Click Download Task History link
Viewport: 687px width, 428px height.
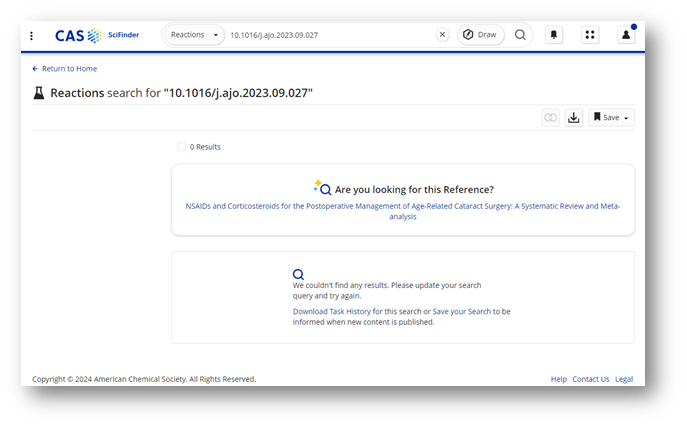[332, 311]
